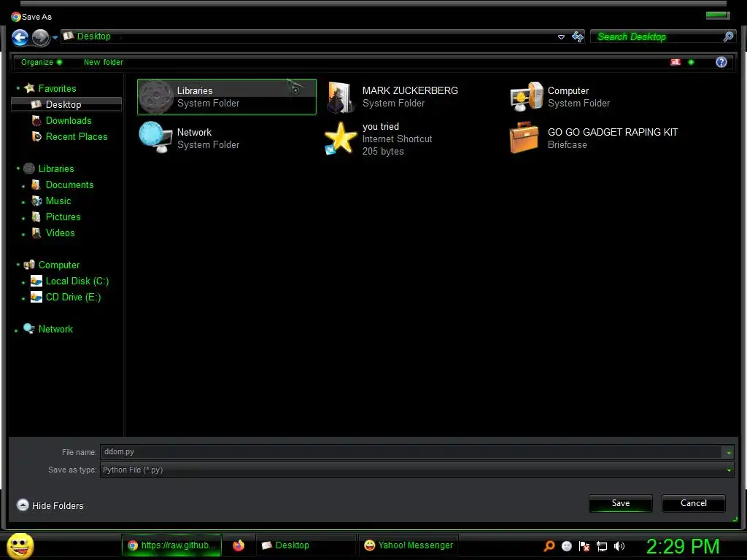The image size is (747, 560).
Task: Click the Desktop address bar breadcrumb
Action: tap(93, 36)
